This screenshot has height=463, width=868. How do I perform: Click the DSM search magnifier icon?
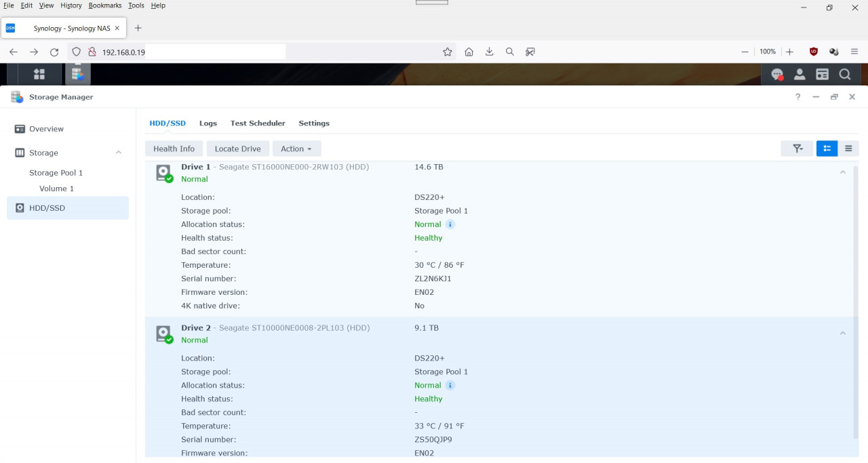[x=844, y=74]
